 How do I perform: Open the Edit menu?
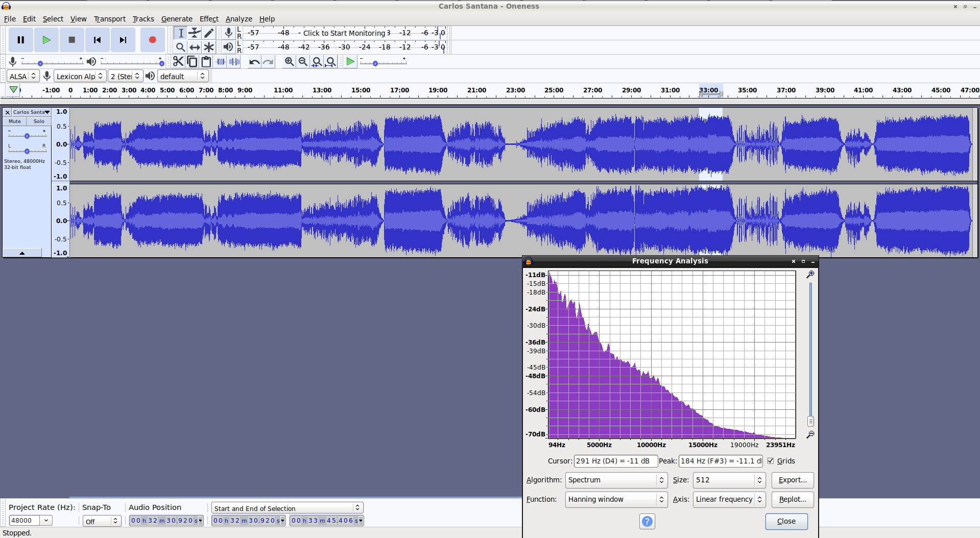[x=29, y=19]
